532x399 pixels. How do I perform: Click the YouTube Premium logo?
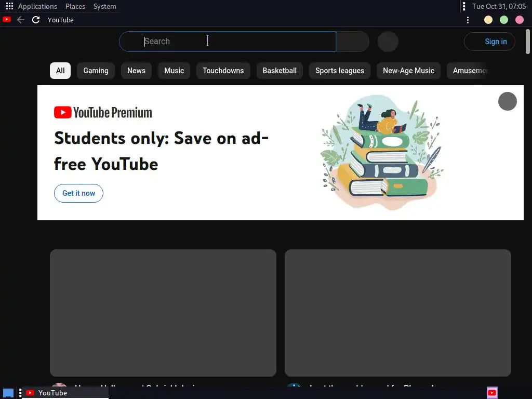tap(103, 112)
